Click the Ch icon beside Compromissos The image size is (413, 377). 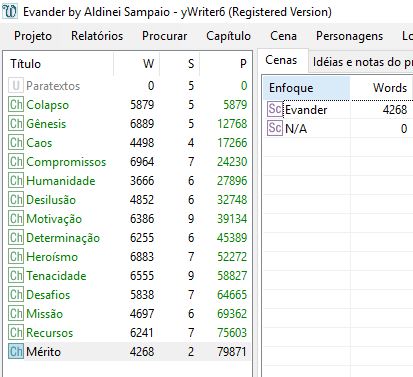[x=16, y=162]
